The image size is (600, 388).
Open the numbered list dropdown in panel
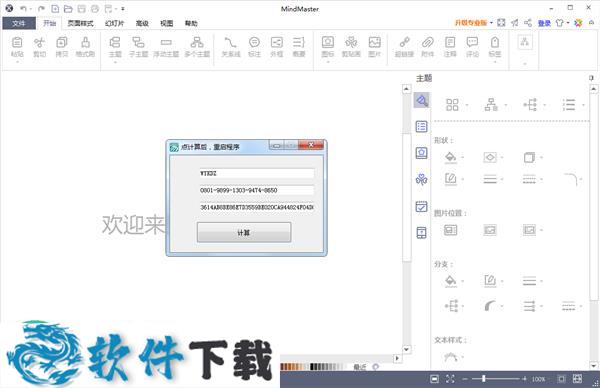click(x=572, y=104)
